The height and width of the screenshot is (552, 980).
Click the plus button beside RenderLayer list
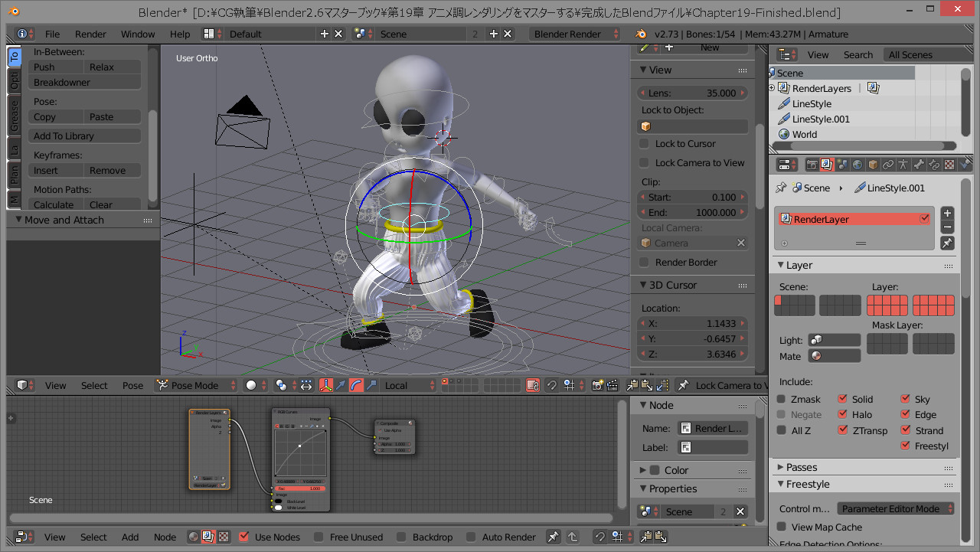pyautogui.click(x=947, y=214)
